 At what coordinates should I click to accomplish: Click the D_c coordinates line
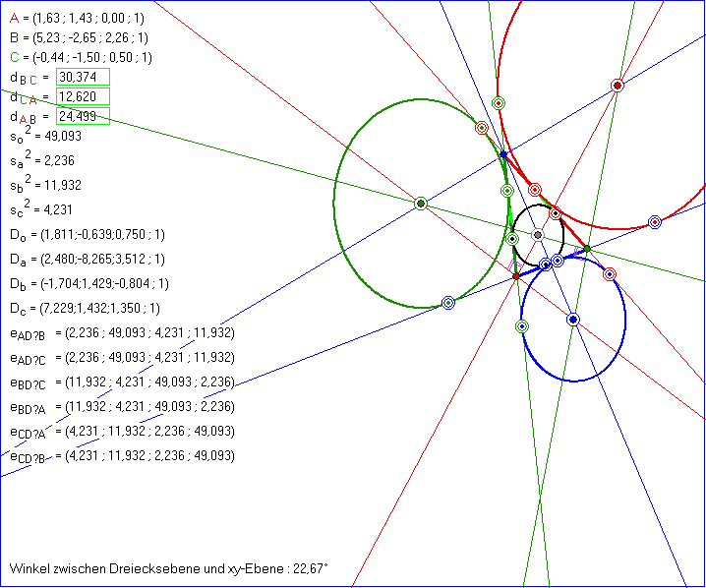(x=86, y=309)
